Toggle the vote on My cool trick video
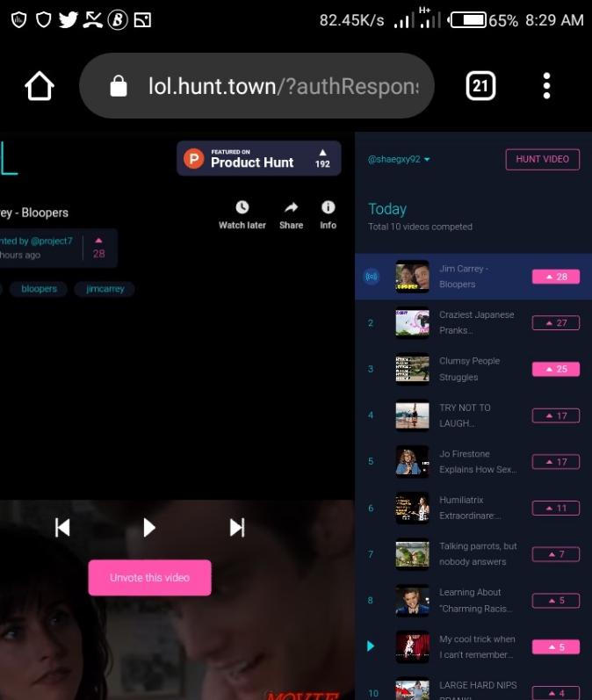The width and height of the screenshot is (592, 700). click(556, 647)
